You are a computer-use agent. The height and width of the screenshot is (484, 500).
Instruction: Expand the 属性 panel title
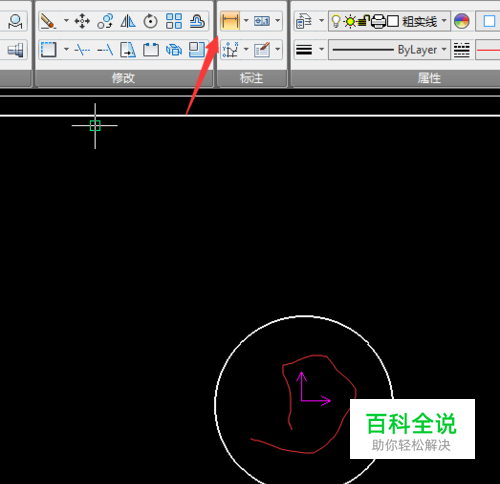(429, 78)
